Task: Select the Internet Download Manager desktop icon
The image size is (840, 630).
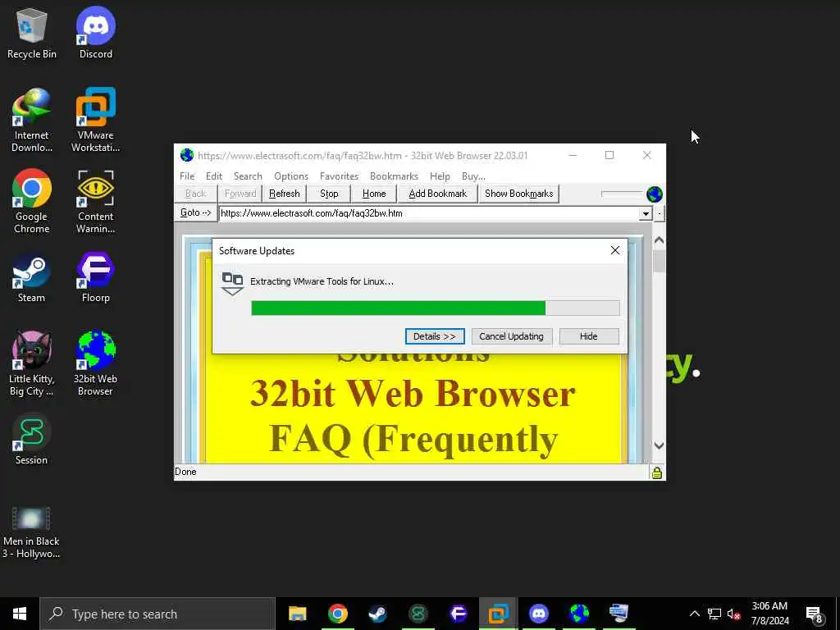Action: point(32,120)
